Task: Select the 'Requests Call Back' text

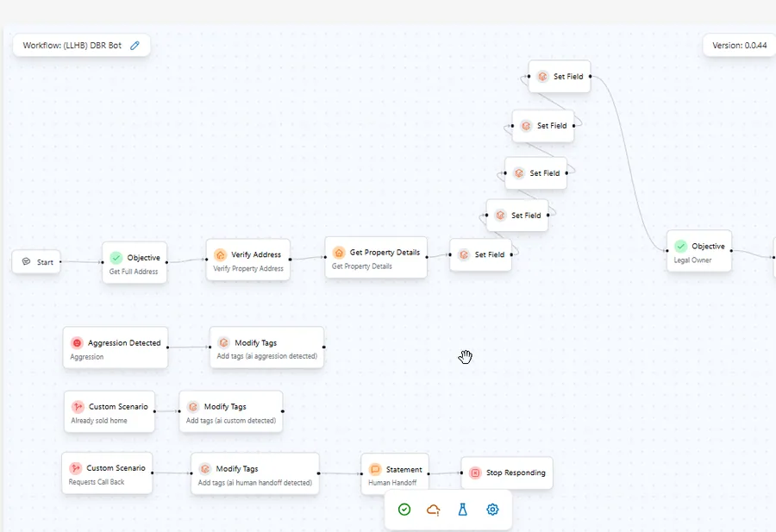Action: 97,482
